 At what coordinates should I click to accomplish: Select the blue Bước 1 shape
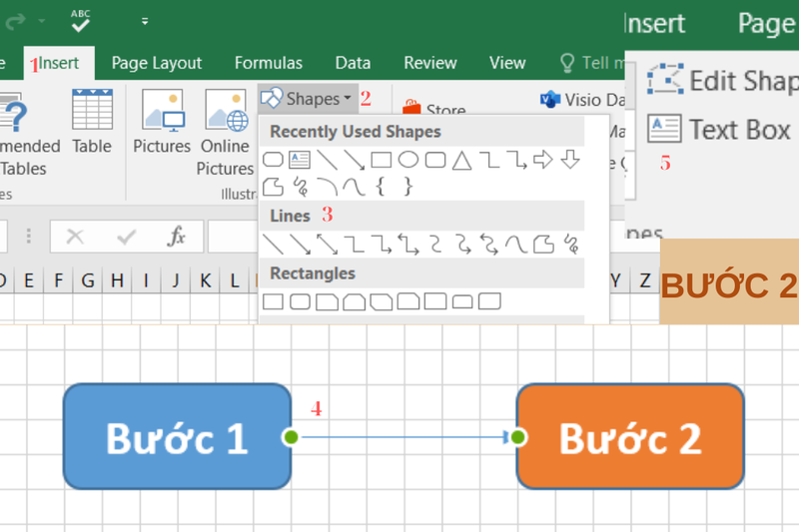[x=178, y=437]
